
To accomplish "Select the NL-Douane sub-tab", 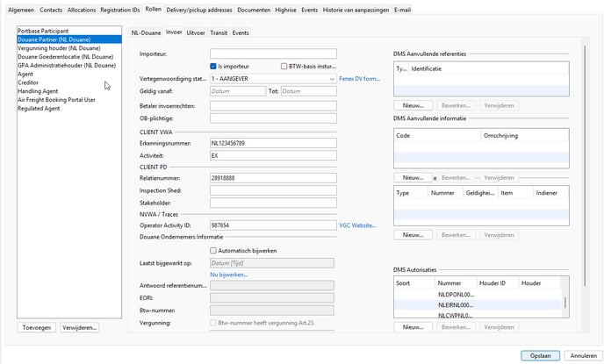I will (x=146, y=33).
